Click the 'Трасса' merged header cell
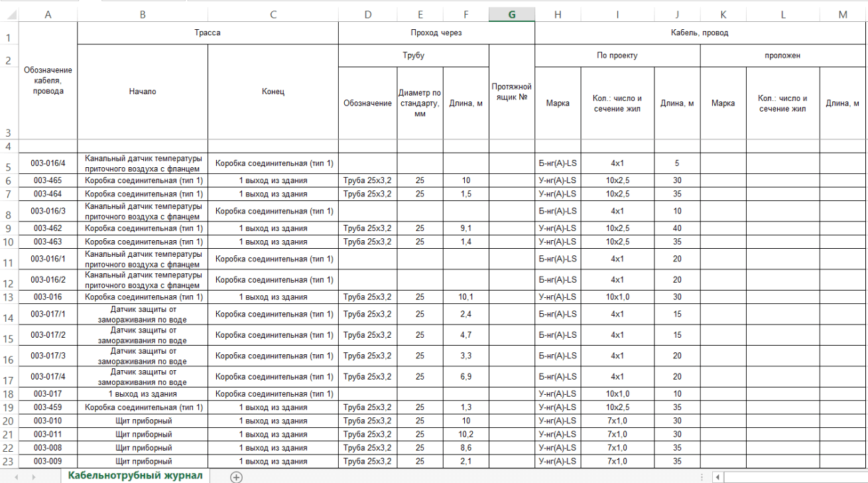Viewport: 868px width, 483px height. click(x=208, y=33)
